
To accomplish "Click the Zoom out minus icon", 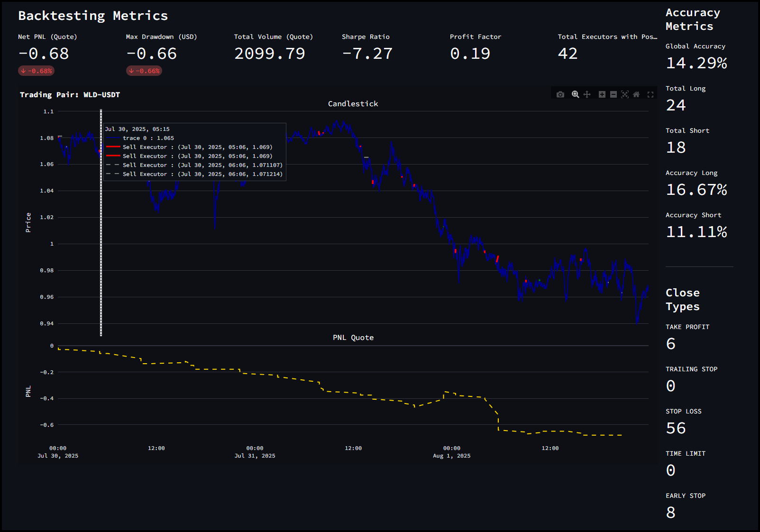I will 613,94.
